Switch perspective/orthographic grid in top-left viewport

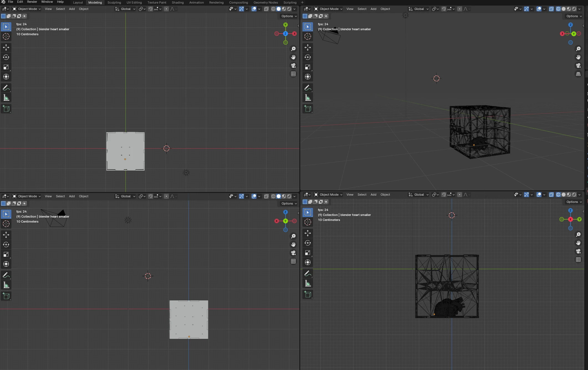tap(293, 74)
